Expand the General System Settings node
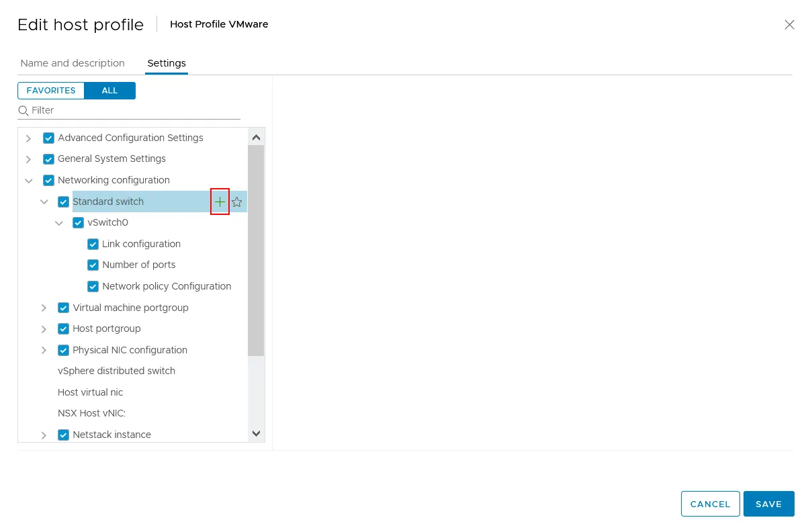 click(x=28, y=159)
